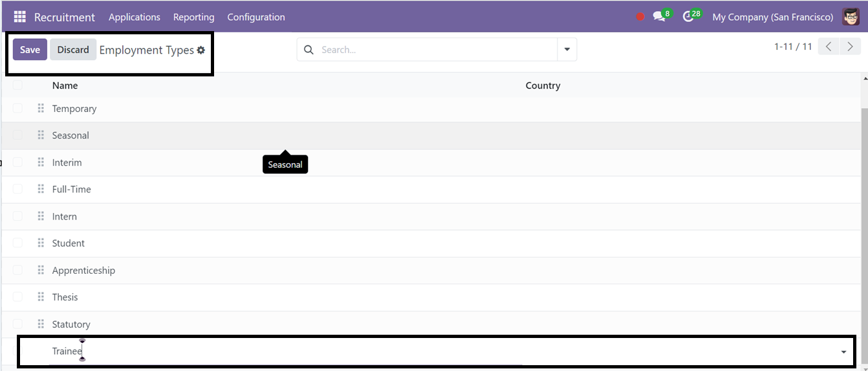Click the Trainee name input field
The height and width of the screenshot is (371, 868).
[285, 352]
